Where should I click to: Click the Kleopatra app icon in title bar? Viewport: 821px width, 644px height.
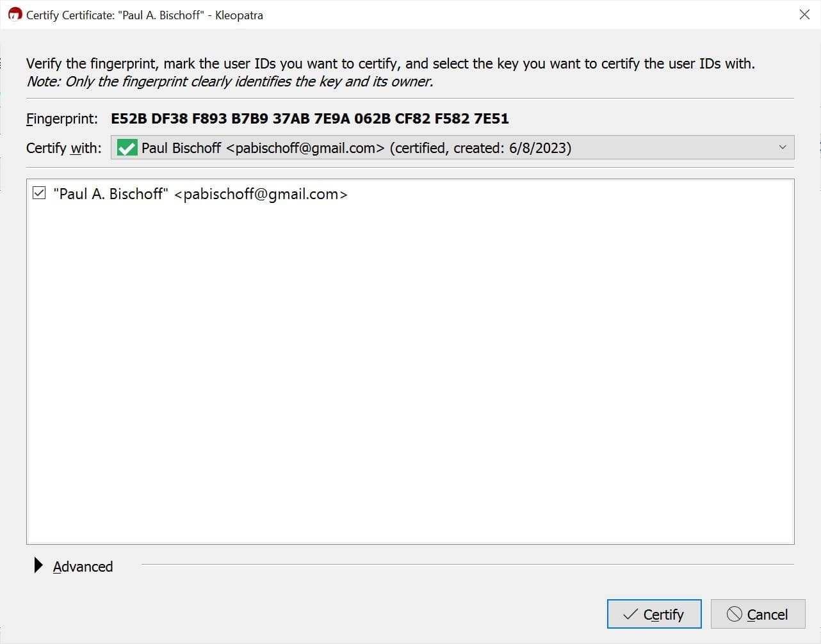click(15, 14)
